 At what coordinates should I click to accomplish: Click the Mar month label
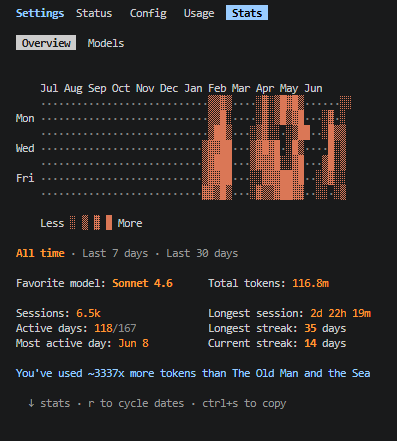pyautogui.click(x=241, y=88)
